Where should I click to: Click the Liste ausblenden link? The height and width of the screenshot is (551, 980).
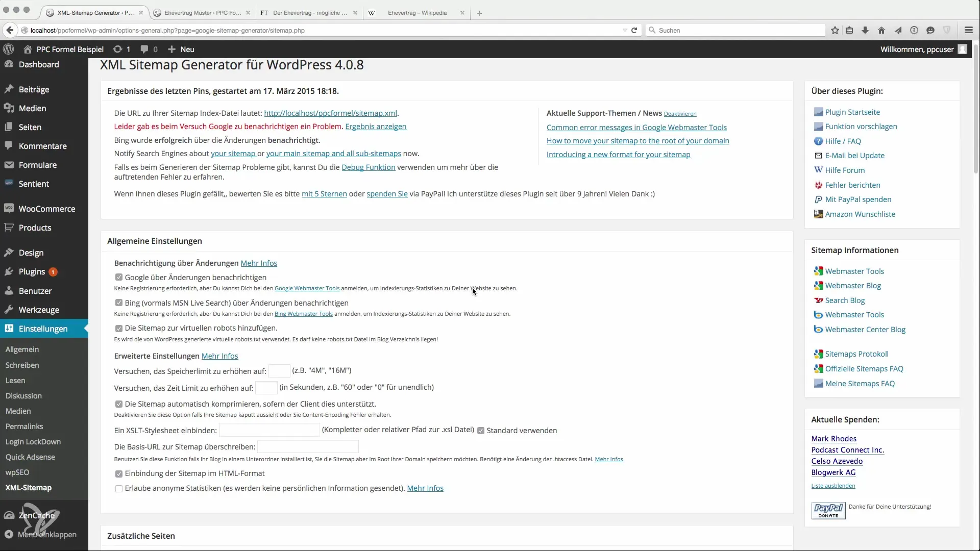click(833, 486)
